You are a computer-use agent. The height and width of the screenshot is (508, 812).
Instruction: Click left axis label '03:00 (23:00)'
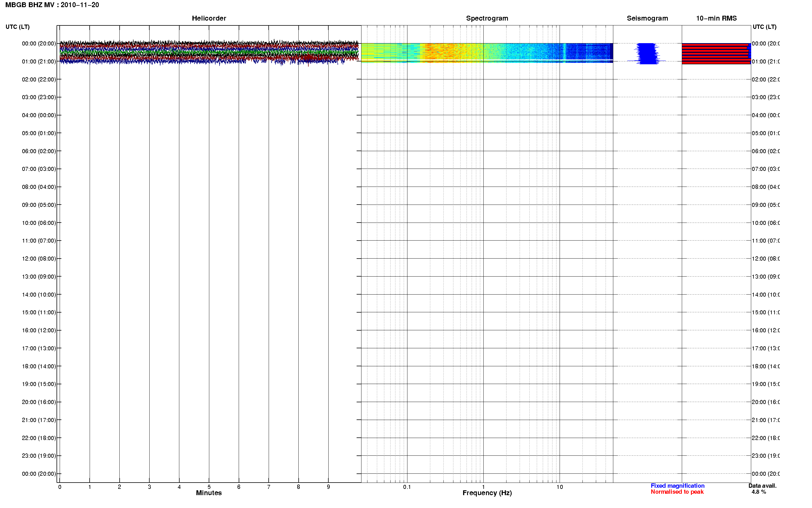[x=39, y=97]
